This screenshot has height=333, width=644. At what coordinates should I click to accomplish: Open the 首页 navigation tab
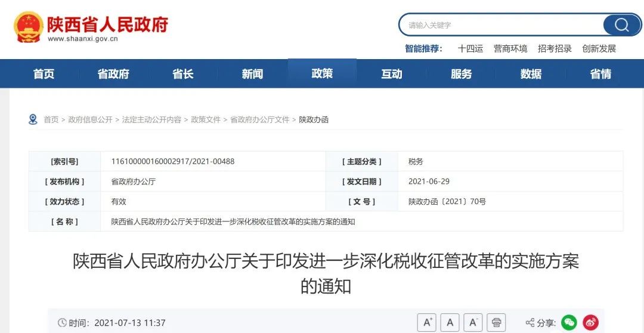click(x=44, y=74)
